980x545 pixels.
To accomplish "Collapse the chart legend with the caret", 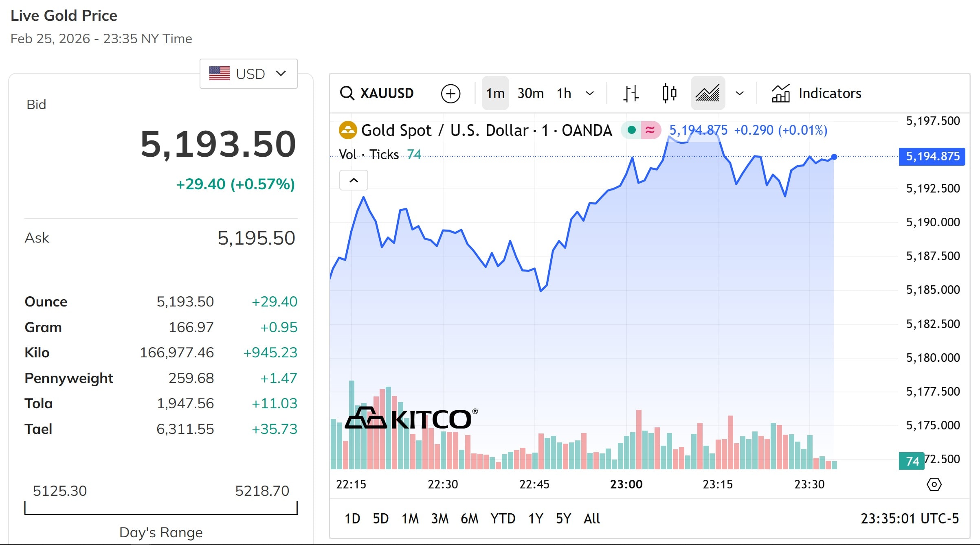I will tap(354, 180).
